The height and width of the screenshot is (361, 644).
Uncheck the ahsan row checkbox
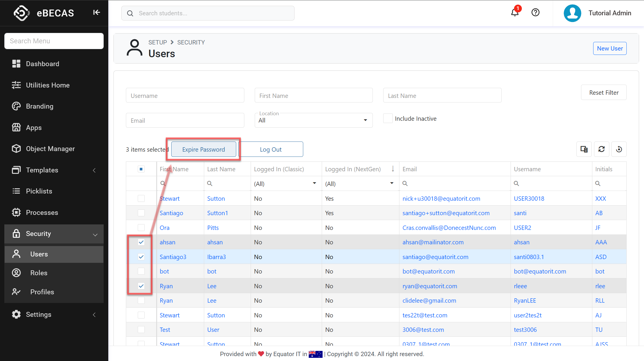click(x=141, y=242)
